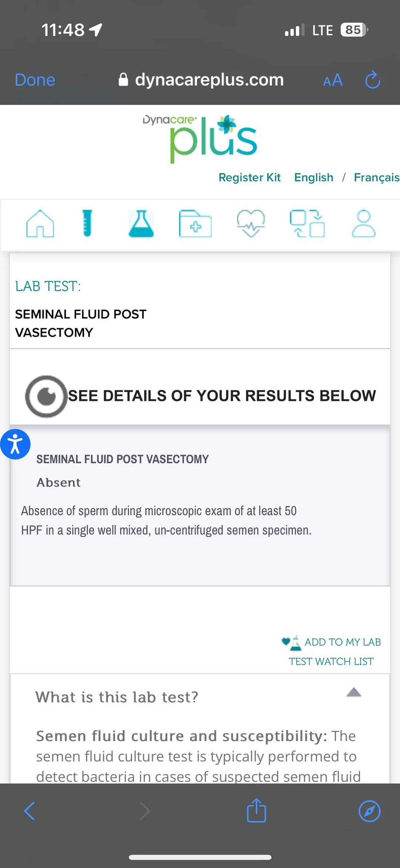Select the heart pulse health icon
This screenshot has width=400, height=868.
click(x=251, y=224)
